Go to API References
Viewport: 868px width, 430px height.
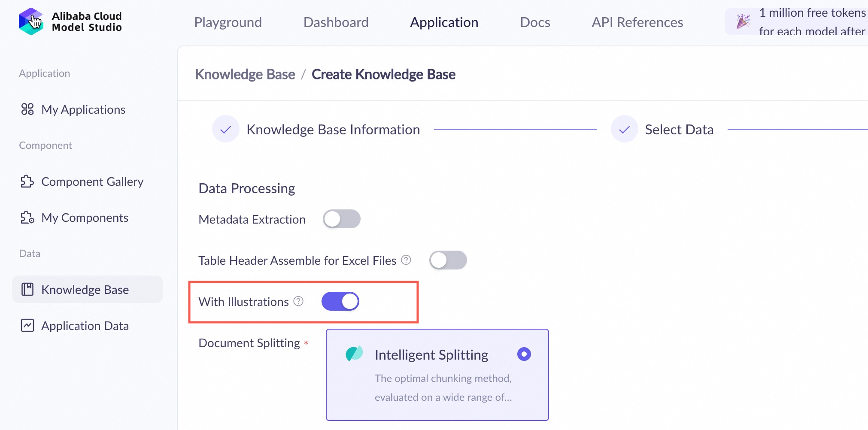[637, 22]
